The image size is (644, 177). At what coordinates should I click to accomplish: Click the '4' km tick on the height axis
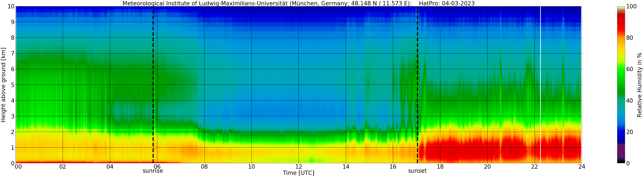tap(12, 100)
